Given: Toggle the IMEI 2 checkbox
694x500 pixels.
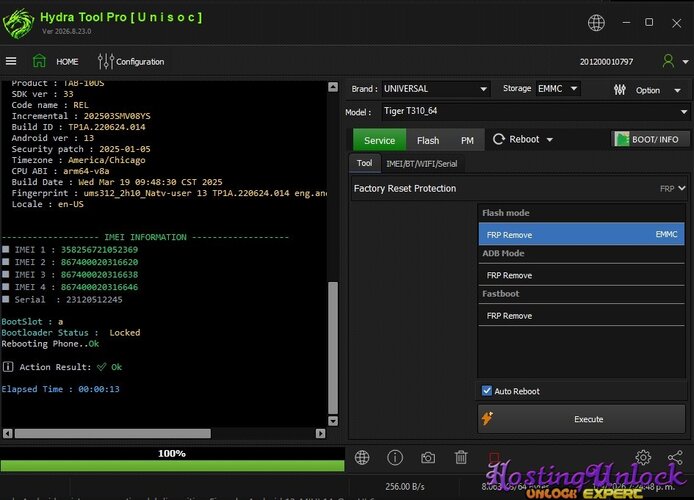Looking at the screenshot, I should point(6,262).
